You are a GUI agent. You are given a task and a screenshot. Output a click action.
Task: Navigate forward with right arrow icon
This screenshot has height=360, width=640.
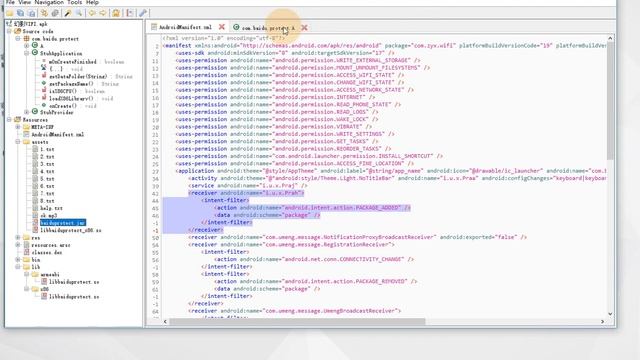(x=102, y=13)
